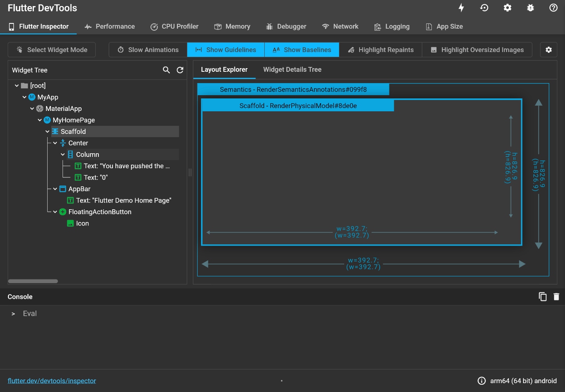Open inspector settings gear button
Viewport: 565px width, 392px height.
tap(548, 50)
